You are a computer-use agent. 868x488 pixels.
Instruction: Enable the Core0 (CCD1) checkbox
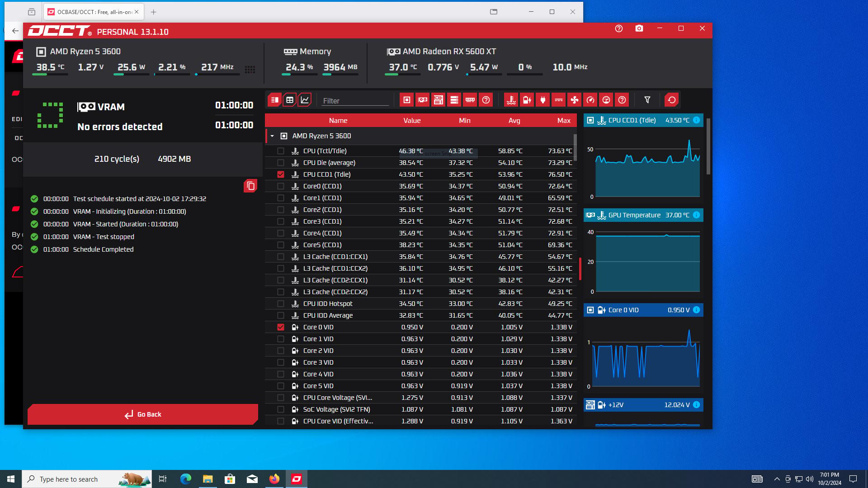tap(281, 186)
